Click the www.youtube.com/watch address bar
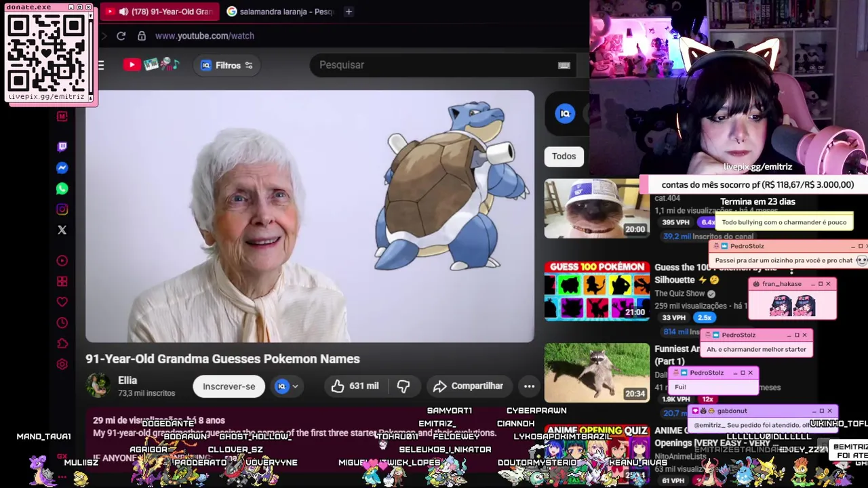 tap(205, 36)
